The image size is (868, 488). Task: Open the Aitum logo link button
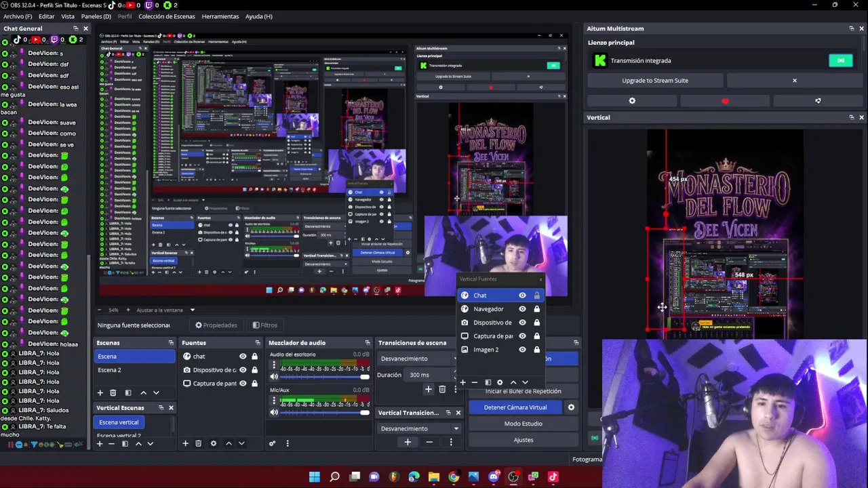tap(818, 101)
